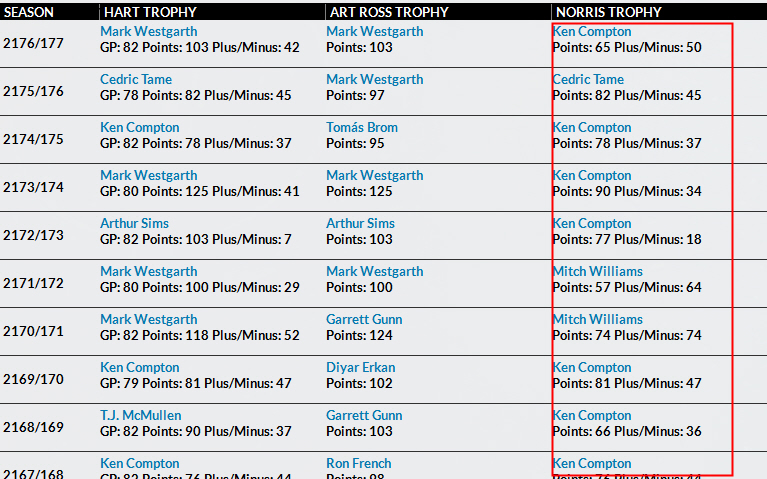Open T.J. McMullen Hart Trophy winner link

tap(141, 415)
